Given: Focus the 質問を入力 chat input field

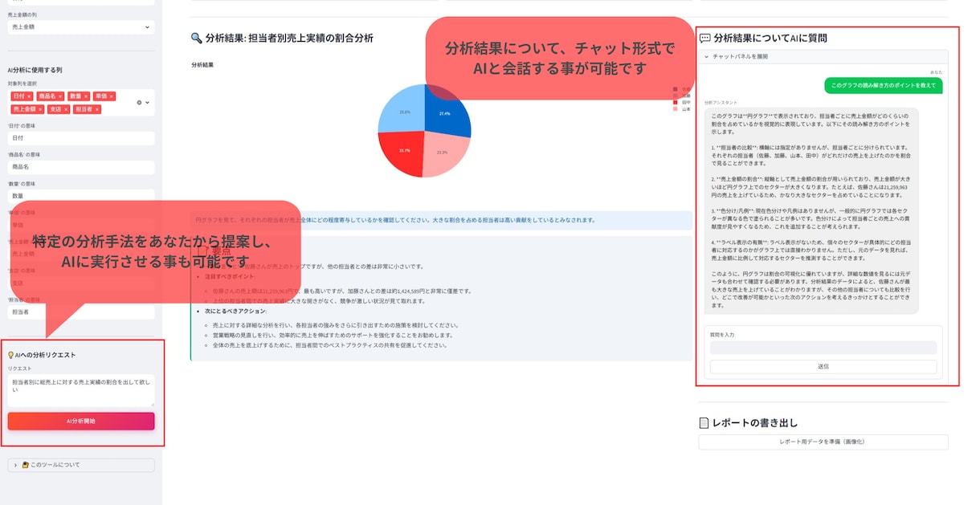Looking at the screenshot, I should [823, 348].
